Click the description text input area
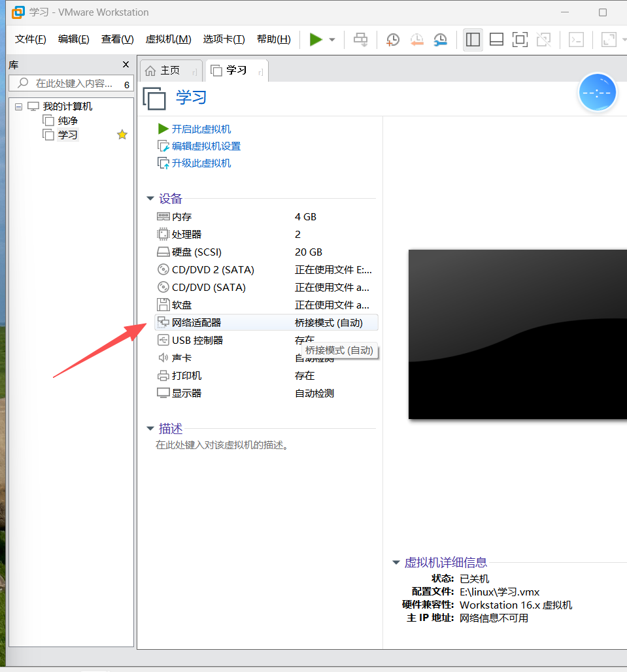The image size is (627, 672). (222, 445)
